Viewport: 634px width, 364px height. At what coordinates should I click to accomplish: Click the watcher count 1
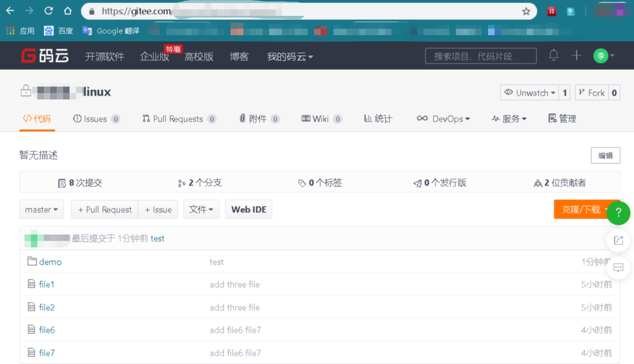pyautogui.click(x=564, y=93)
